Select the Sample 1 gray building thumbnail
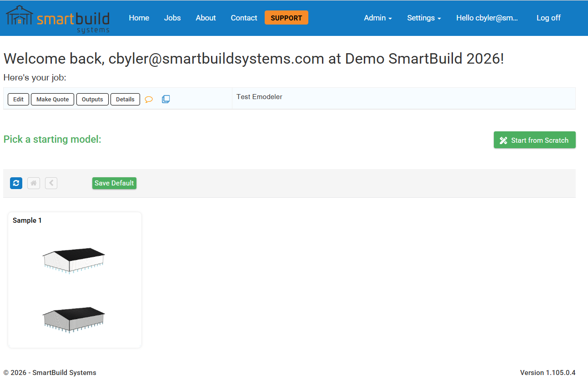This screenshot has width=588, height=390. click(74, 320)
